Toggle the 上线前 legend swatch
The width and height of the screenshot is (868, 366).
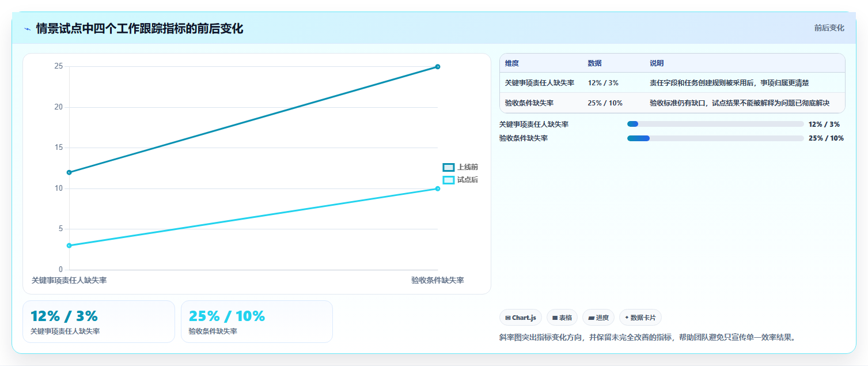click(449, 167)
